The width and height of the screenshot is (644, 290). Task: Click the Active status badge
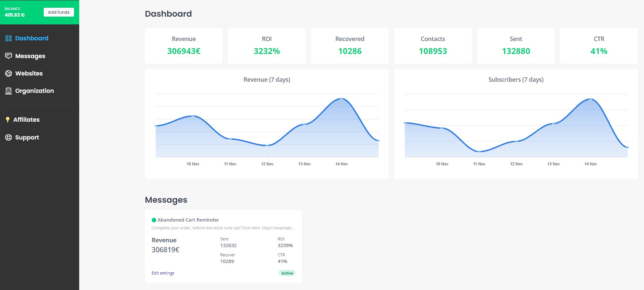[x=287, y=273]
